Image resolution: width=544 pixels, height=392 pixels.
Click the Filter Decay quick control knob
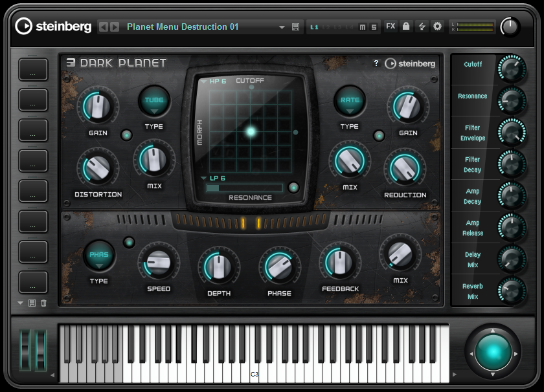(512, 164)
